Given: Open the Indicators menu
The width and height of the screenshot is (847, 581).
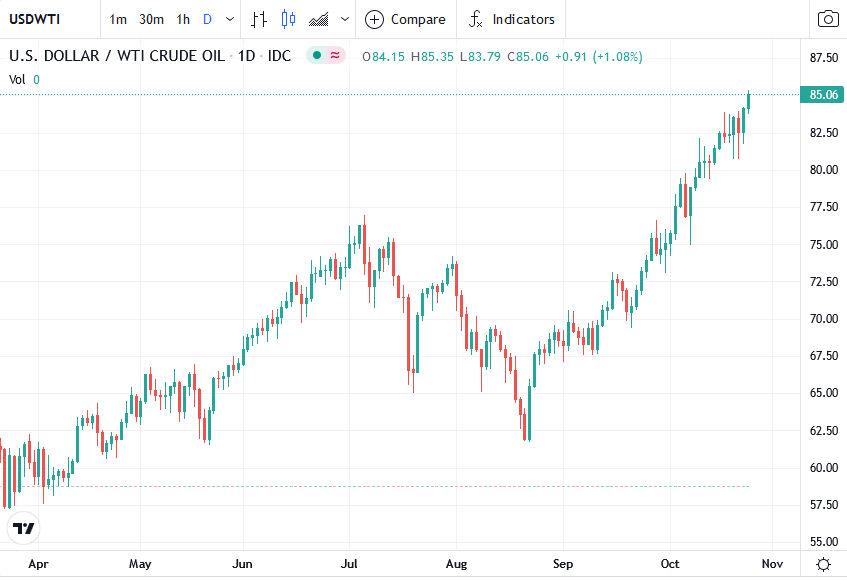Looking at the screenshot, I should pyautogui.click(x=512, y=19).
